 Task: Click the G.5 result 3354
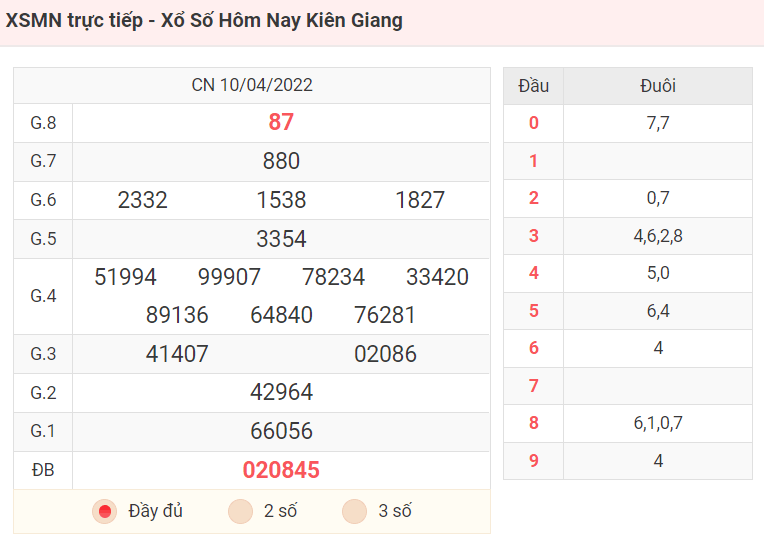(281, 239)
